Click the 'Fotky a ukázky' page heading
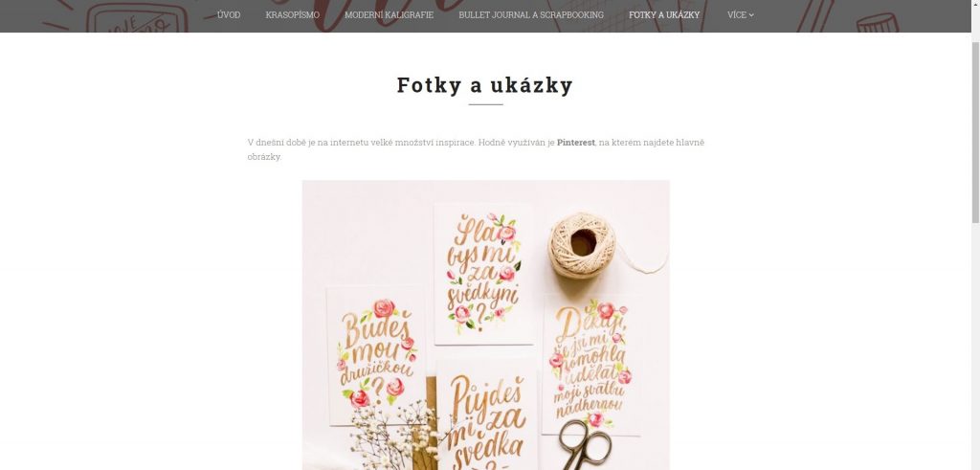The height and width of the screenshot is (470, 980). pos(485,85)
